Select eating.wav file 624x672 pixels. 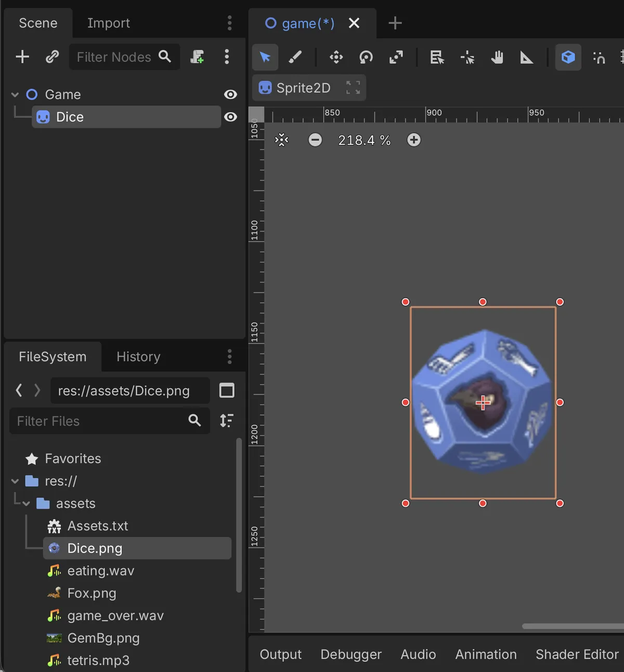click(x=91, y=571)
